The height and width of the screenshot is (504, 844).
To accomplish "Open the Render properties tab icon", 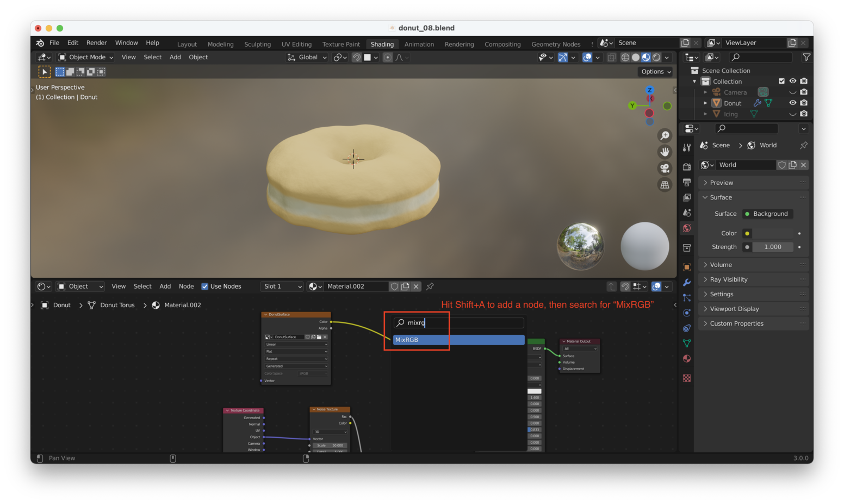I will click(687, 167).
